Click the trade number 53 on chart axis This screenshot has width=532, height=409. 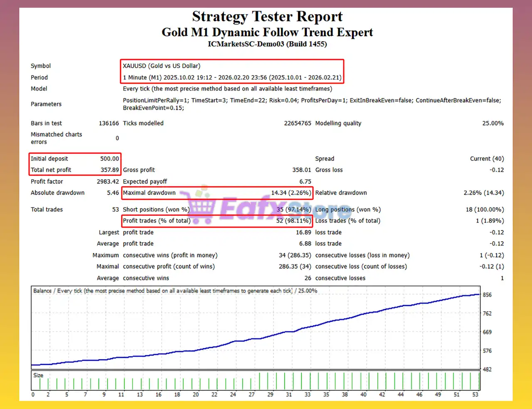point(475,394)
